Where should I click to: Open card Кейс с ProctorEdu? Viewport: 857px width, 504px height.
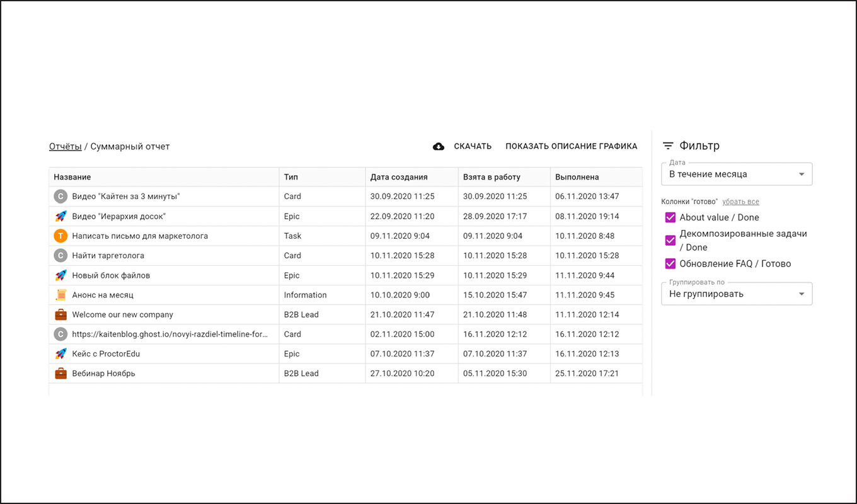point(106,353)
